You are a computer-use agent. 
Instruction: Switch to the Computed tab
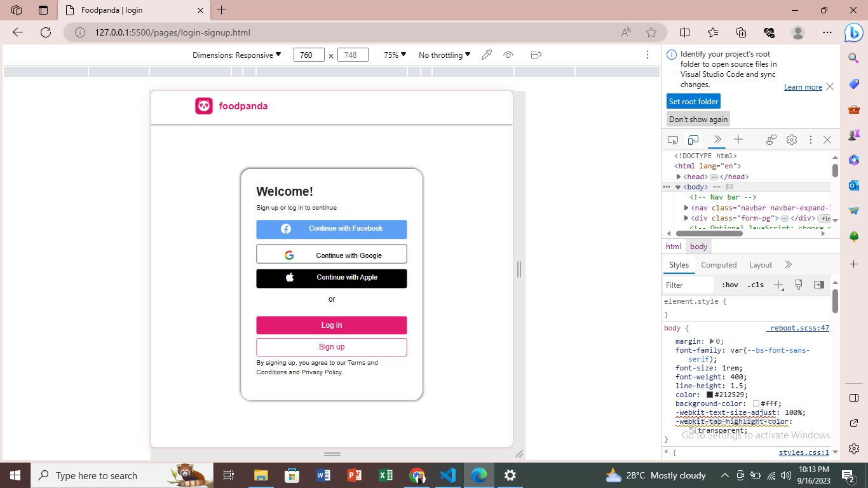pos(719,265)
